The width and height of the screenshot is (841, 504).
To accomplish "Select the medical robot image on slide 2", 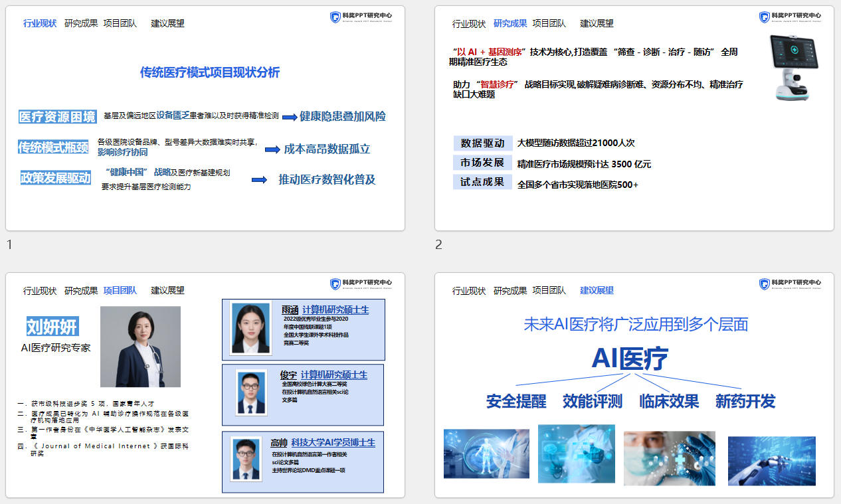I will coord(793,66).
